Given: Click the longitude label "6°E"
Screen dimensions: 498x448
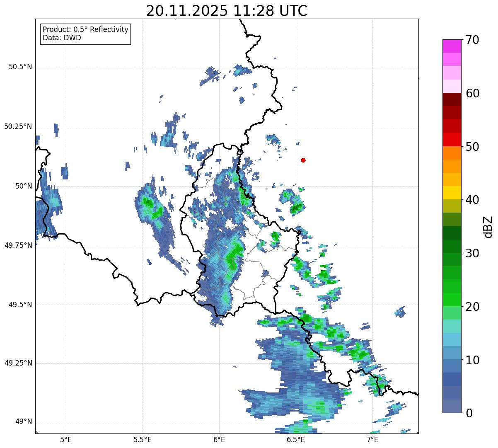Looking at the screenshot, I should click(219, 439).
